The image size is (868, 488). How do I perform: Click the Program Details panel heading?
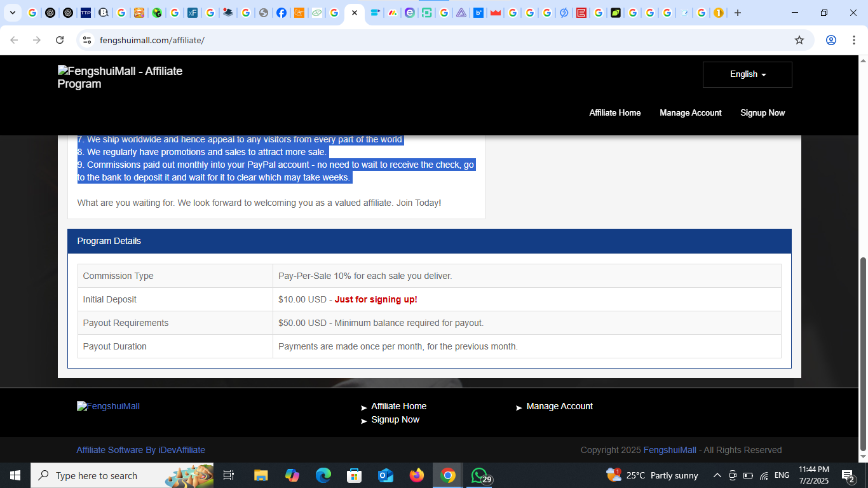pyautogui.click(x=430, y=241)
